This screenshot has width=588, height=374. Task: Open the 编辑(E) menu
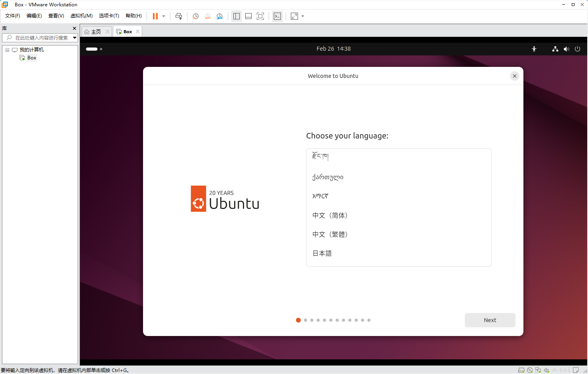coord(34,16)
